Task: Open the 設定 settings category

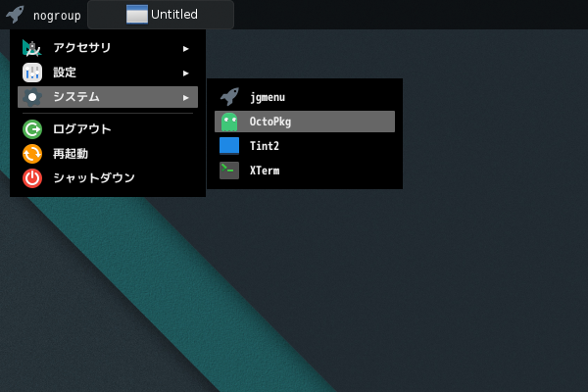Action: 108,73
